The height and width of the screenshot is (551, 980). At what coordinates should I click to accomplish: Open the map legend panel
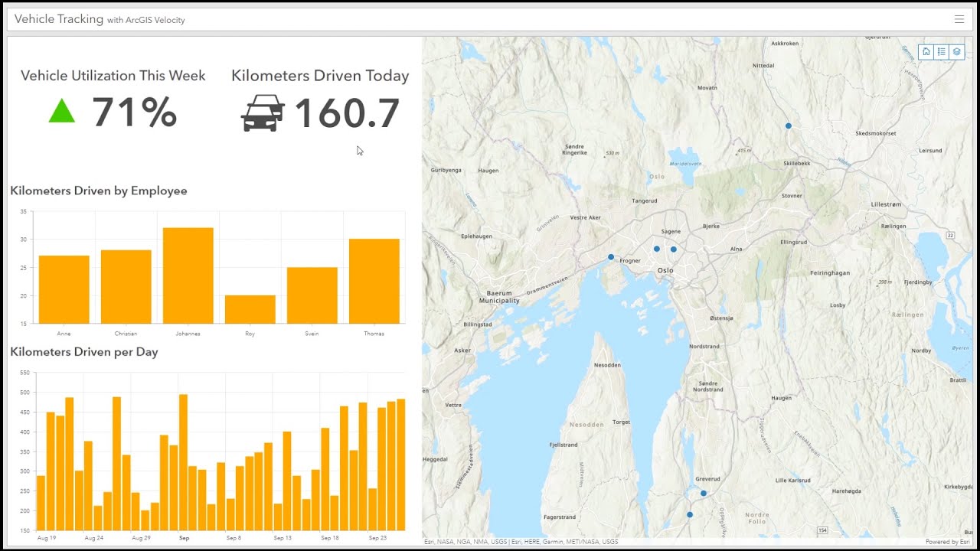click(x=942, y=52)
